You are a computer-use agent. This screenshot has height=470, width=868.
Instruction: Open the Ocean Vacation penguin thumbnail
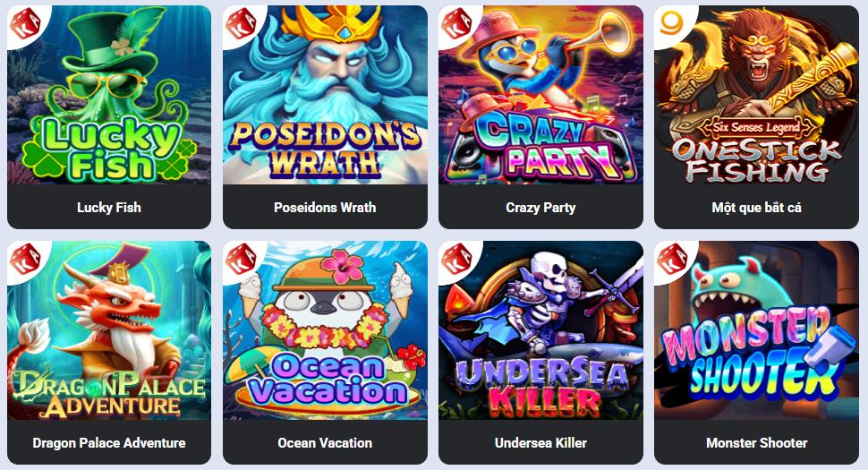tap(325, 330)
